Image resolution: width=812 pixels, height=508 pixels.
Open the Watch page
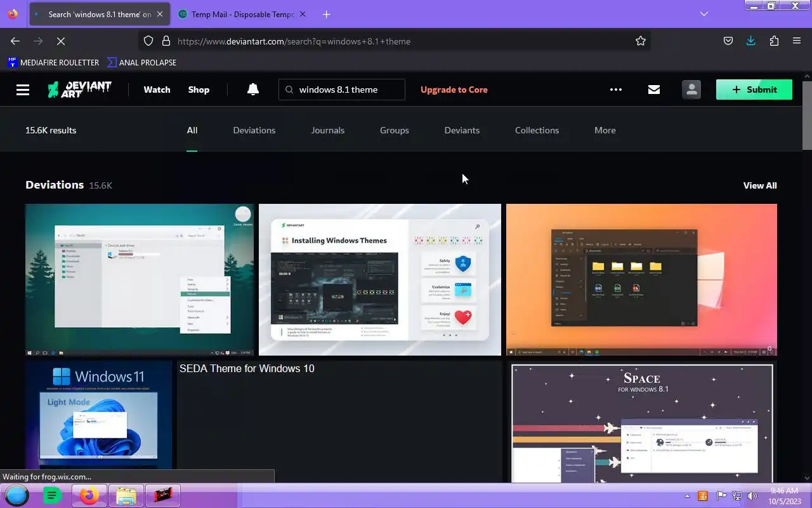[x=157, y=90]
